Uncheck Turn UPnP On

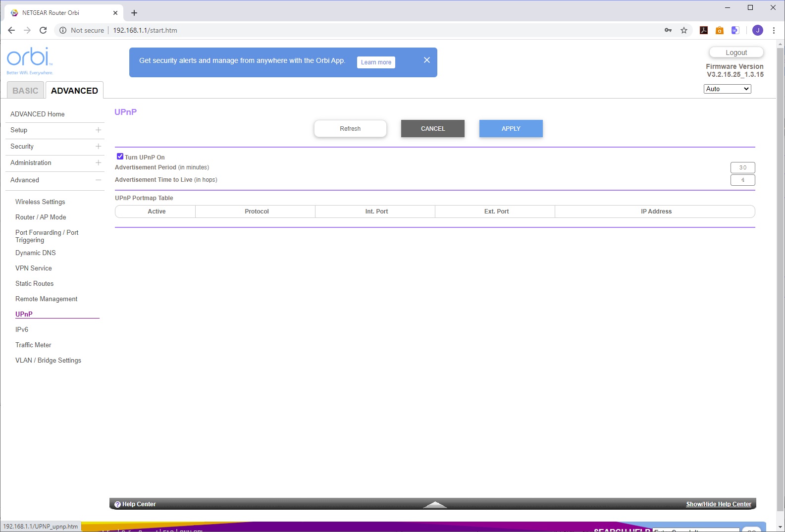(120, 157)
